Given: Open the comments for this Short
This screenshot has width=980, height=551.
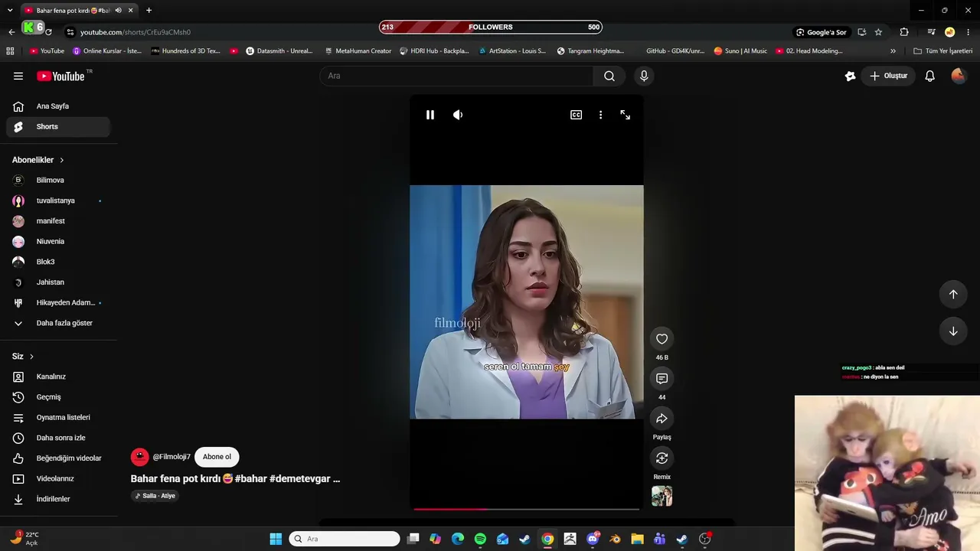Looking at the screenshot, I should [662, 379].
